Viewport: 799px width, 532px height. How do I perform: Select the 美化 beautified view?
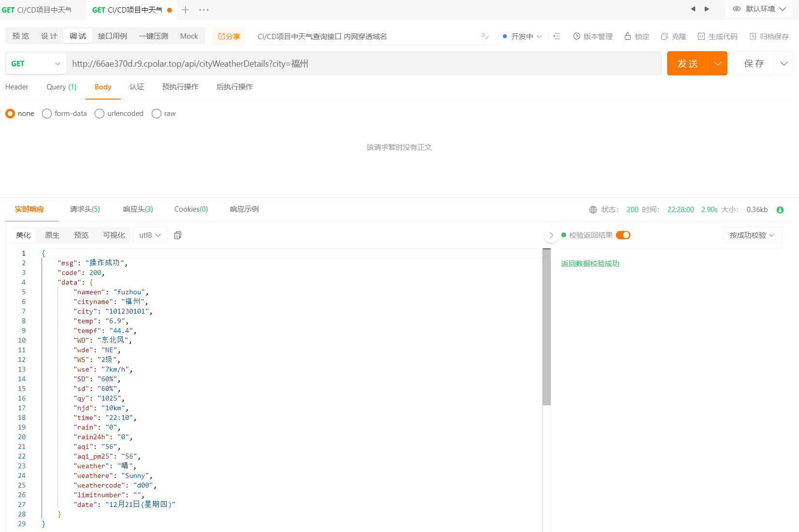(23, 235)
